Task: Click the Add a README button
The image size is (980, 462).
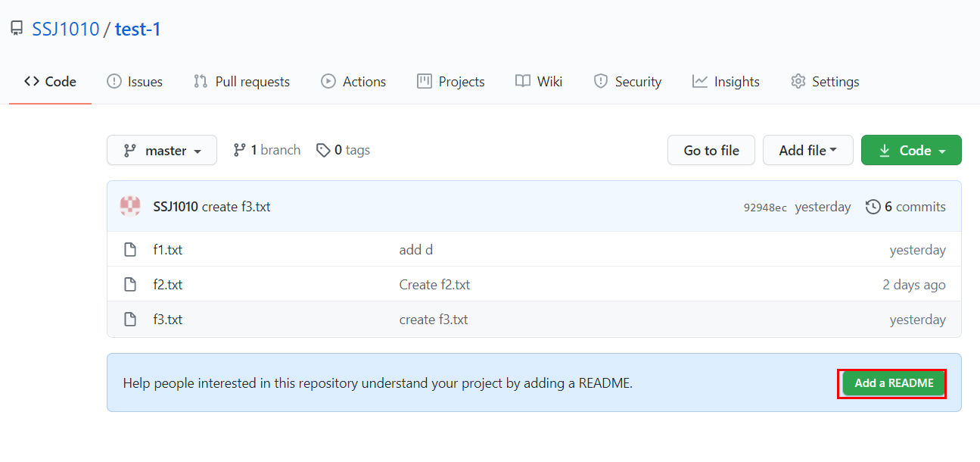Action: 894,383
